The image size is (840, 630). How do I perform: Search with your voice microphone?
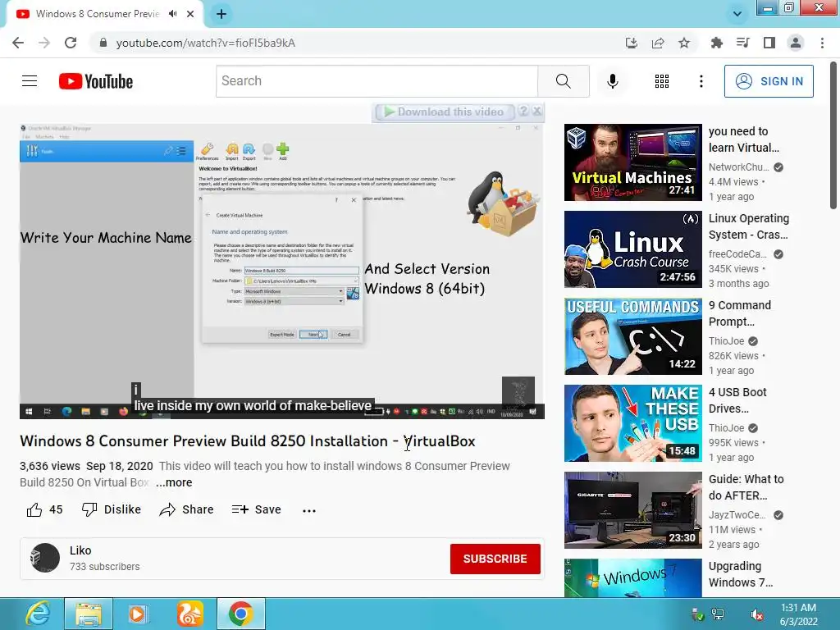coord(612,81)
